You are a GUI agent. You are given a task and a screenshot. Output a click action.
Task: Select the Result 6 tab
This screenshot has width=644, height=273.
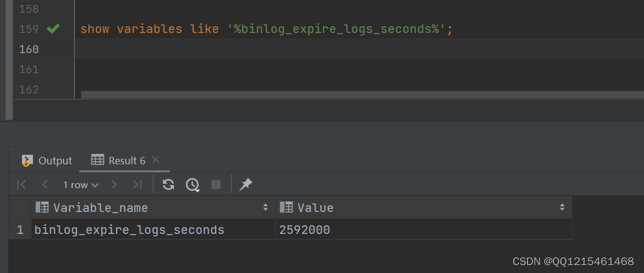coord(125,161)
